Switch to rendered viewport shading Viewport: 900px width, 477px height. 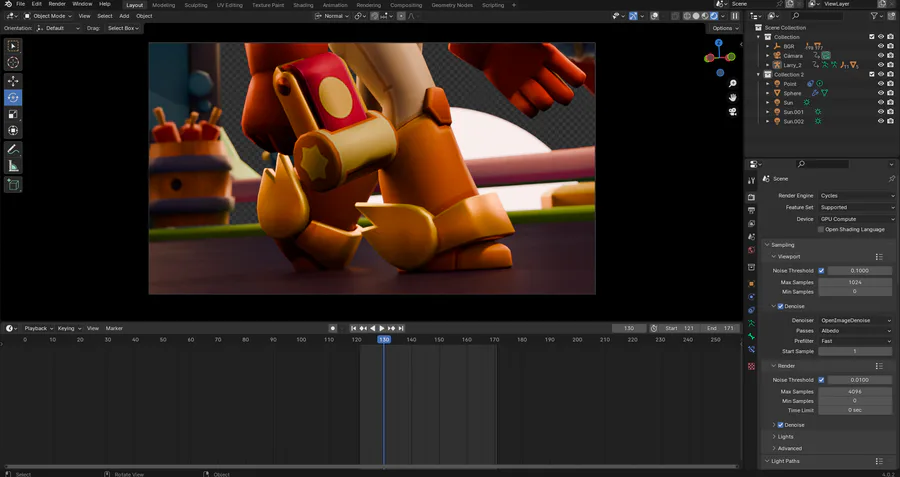coord(714,16)
